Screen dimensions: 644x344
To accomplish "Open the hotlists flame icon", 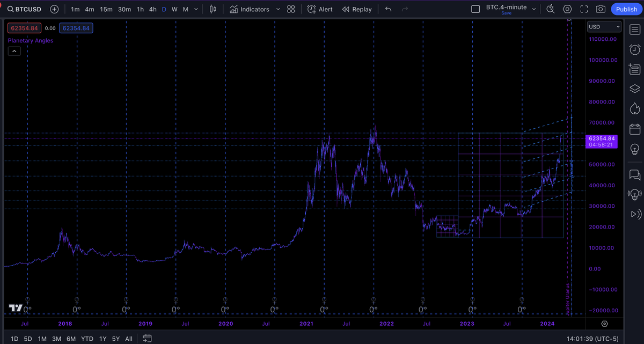I will coord(635,108).
